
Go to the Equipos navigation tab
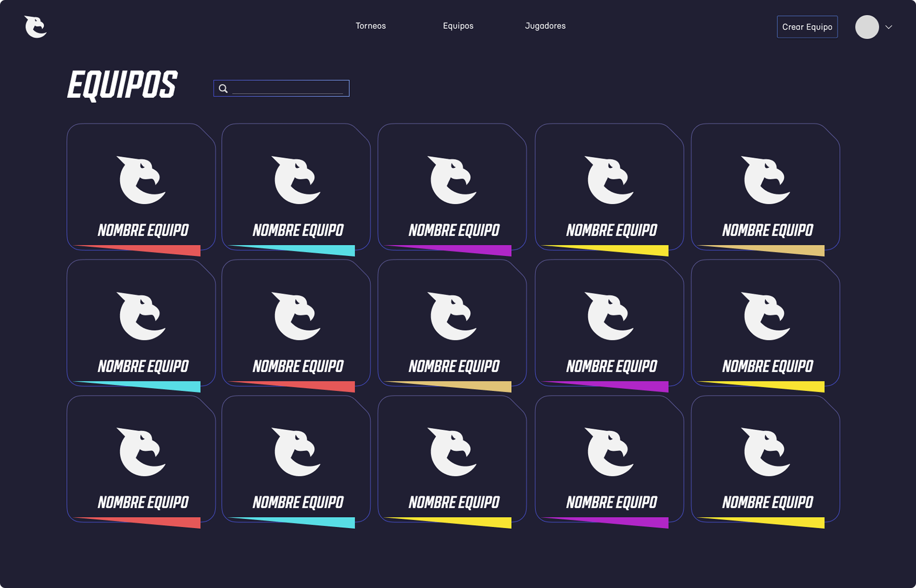458,26
